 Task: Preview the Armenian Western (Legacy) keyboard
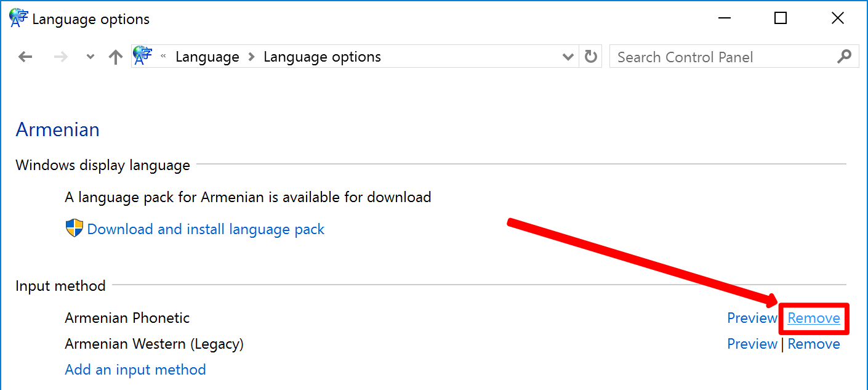752,344
